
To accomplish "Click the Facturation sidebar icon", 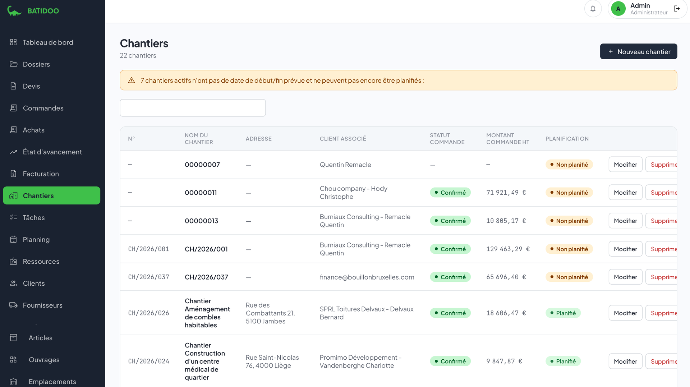I will 14,174.
